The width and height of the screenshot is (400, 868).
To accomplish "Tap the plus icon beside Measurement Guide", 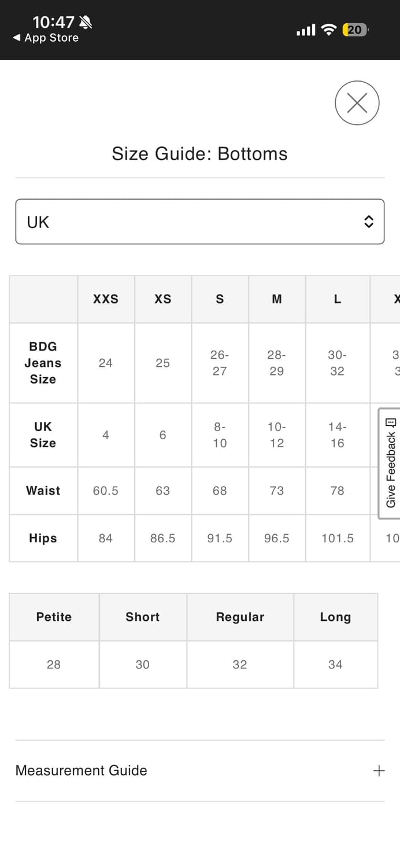I will coord(379,771).
